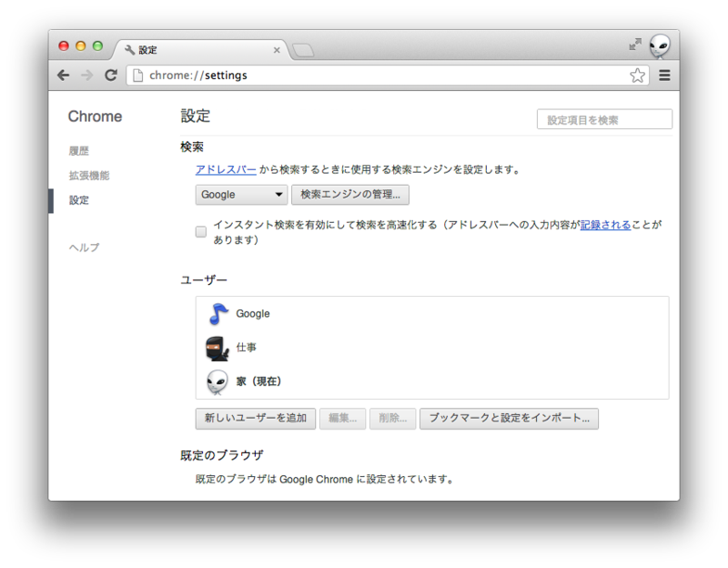Image resolution: width=728 pixels, height=568 pixels.
Task: Click the 編集 button
Action: (x=343, y=419)
